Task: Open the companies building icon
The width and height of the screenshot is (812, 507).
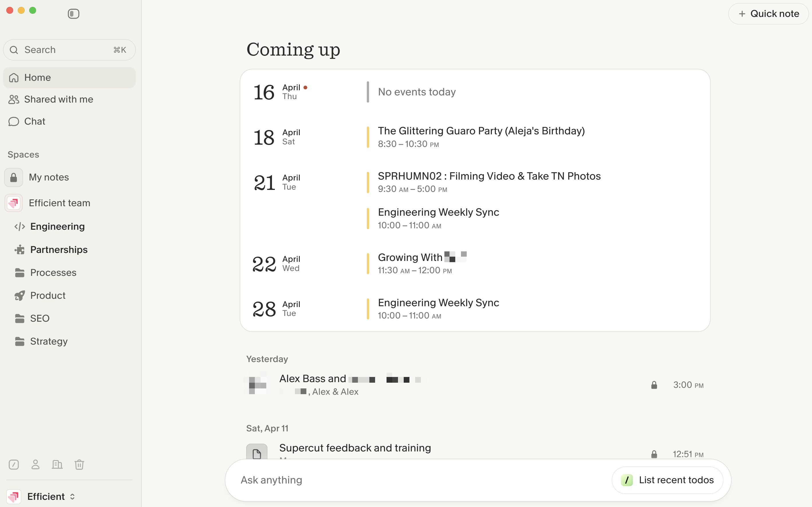Action: 57,464
